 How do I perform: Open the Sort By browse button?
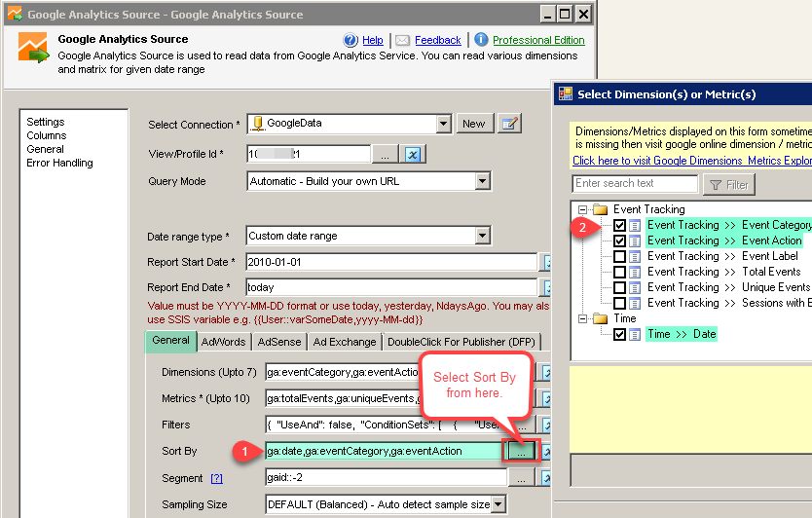coord(520,452)
